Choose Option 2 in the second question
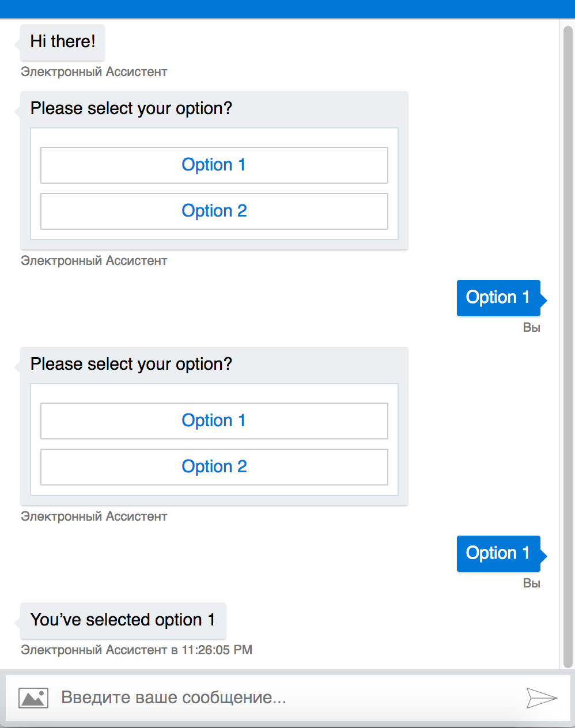The image size is (575, 728). click(x=214, y=467)
